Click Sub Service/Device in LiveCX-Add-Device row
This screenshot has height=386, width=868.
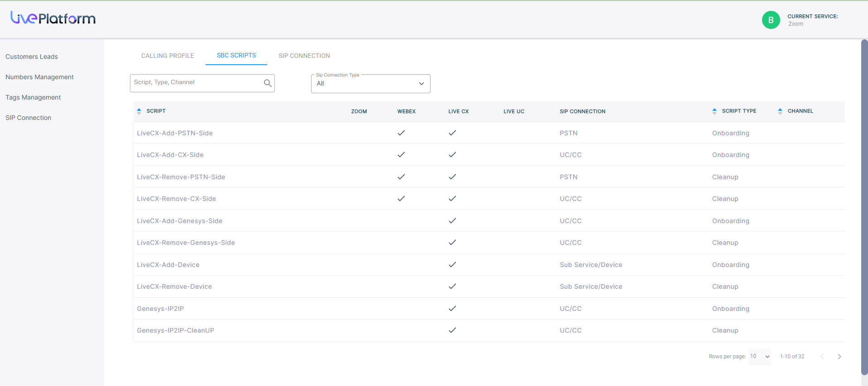pyautogui.click(x=591, y=265)
